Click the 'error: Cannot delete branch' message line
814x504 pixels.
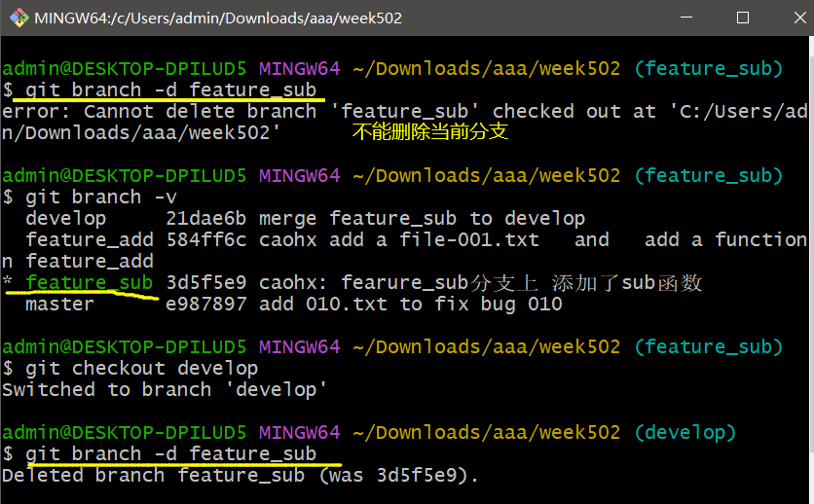pyautogui.click(x=405, y=112)
